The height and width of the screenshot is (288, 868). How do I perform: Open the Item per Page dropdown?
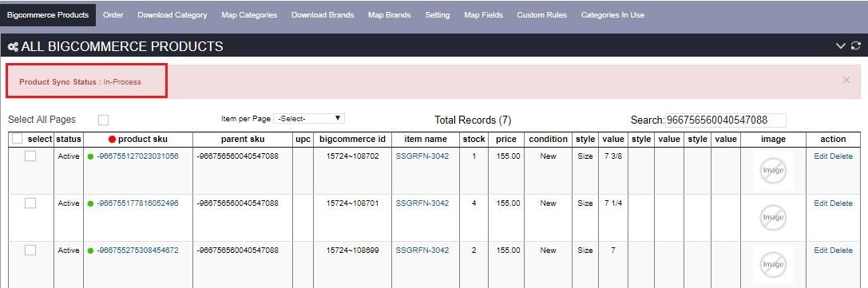click(x=309, y=119)
